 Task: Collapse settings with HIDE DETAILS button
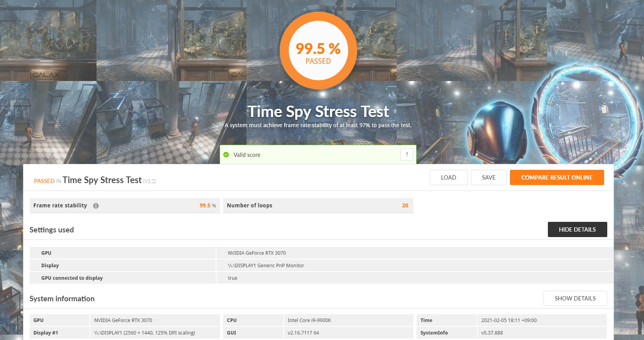577,230
